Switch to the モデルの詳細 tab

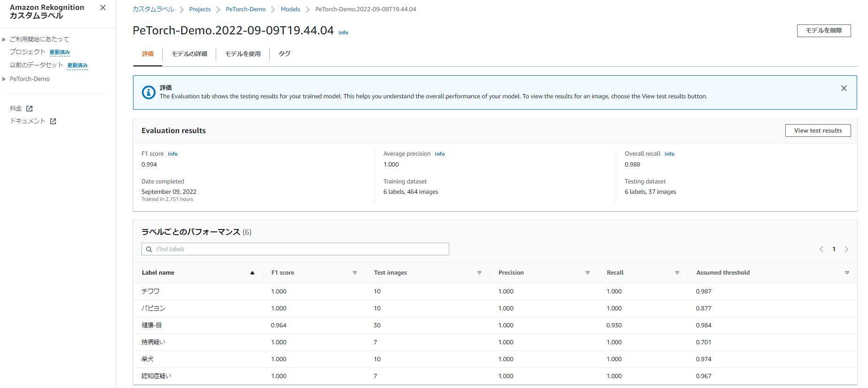189,54
